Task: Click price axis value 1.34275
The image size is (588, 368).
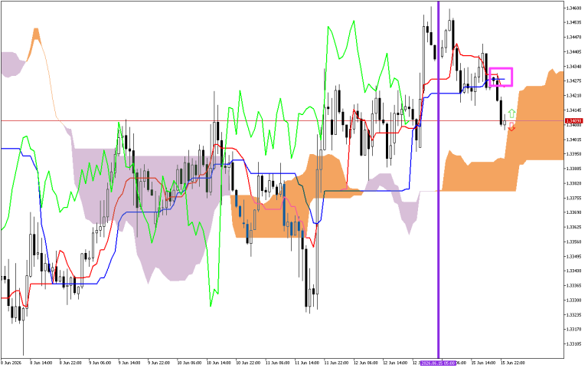Action: pyautogui.click(x=574, y=81)
